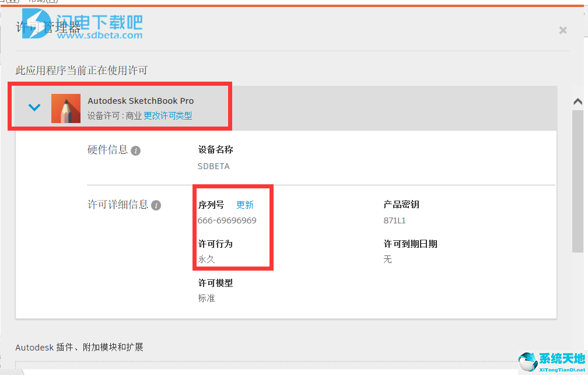The height and width of the screenshot is (375, 588).
Task: Close the 许可管理器 dialog with the X
Action: (562, 30)
